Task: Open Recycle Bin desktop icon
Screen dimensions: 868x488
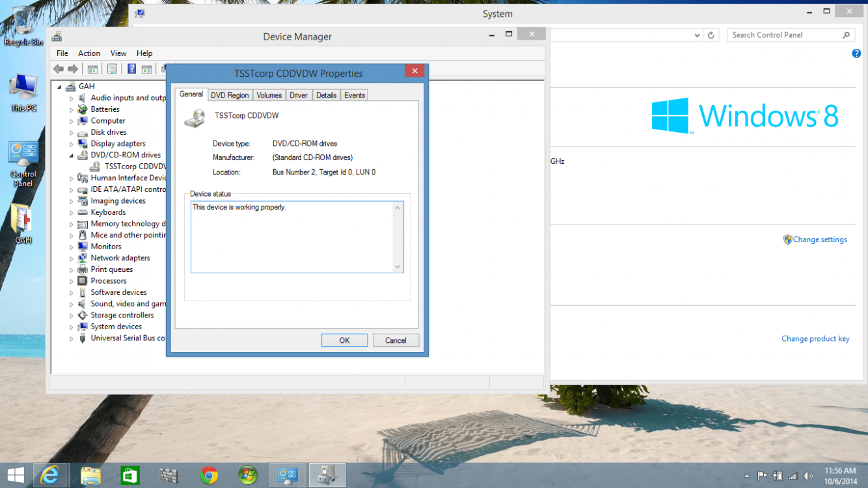Action: [23, 26]
